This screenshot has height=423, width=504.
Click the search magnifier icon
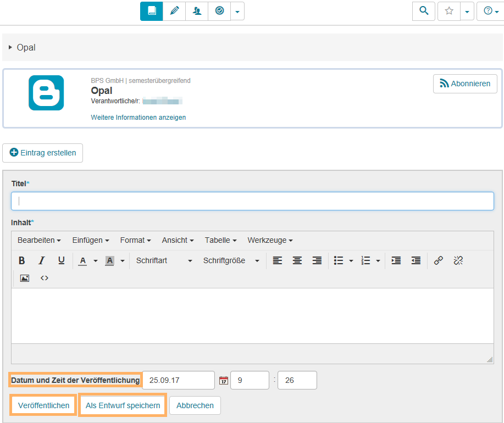tap(423, 11)
